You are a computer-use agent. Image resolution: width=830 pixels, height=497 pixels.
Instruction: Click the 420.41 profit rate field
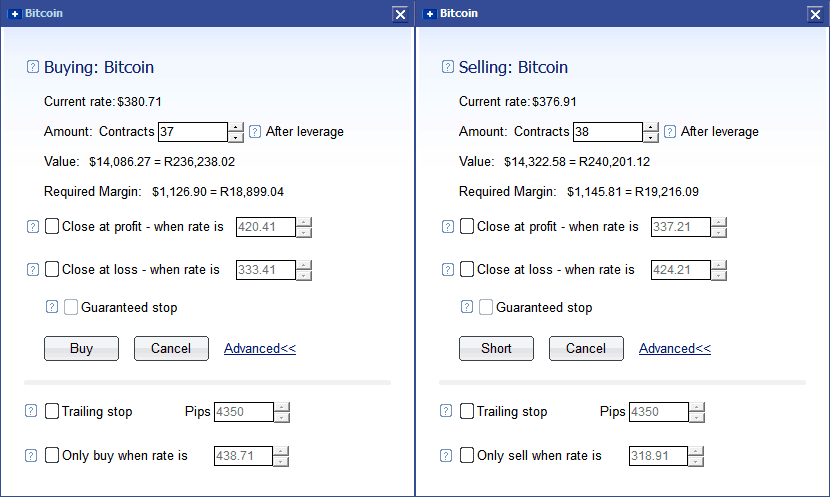tap(266, 227)
